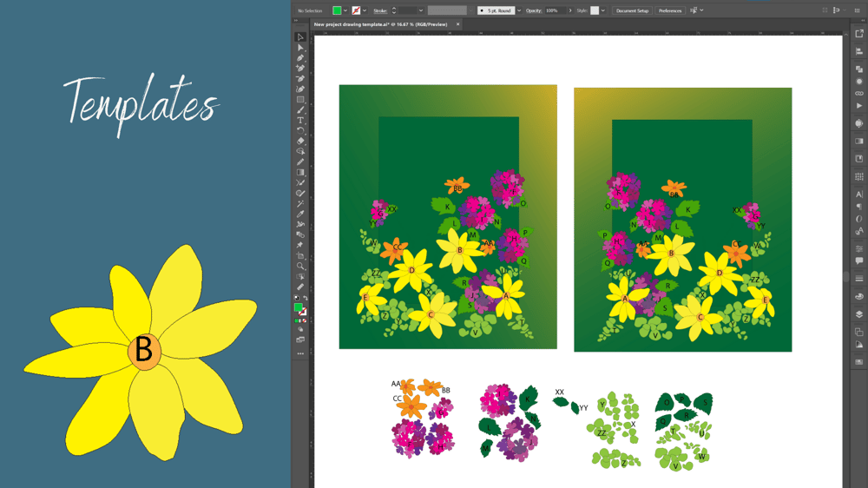Viewport: 868px width, 488px height.
Task: Click yellow flower B in left artboard
Action: pyautogui.click(x=459, y=250)
